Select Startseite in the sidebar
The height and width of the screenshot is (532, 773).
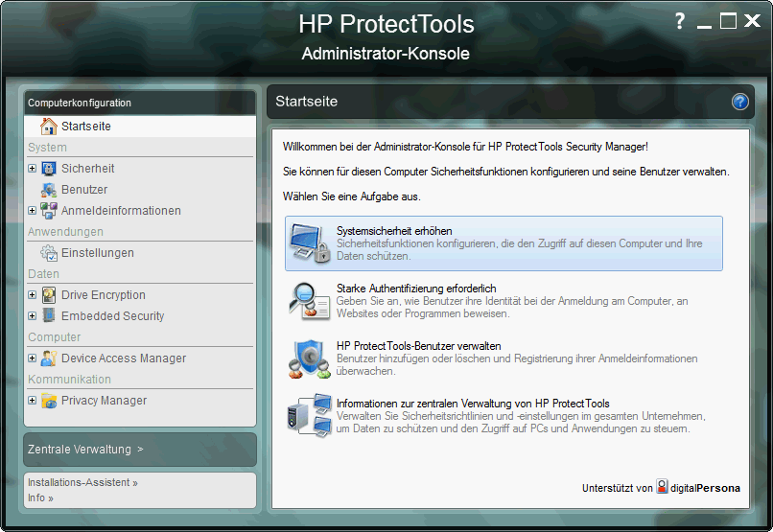pyautogui.click(x=140, y=127)
